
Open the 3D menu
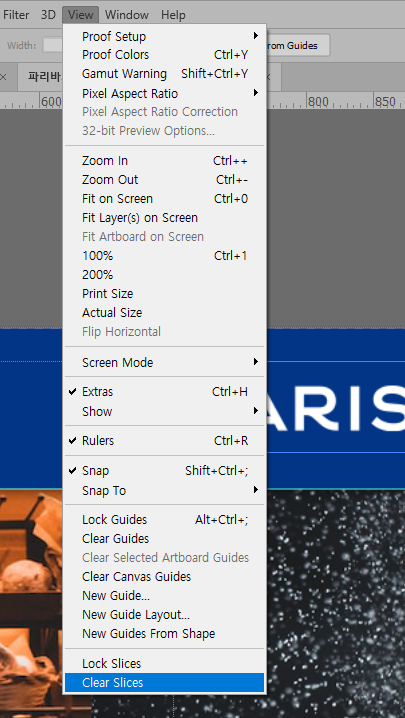pyautogui.click(x=48, y=15)
